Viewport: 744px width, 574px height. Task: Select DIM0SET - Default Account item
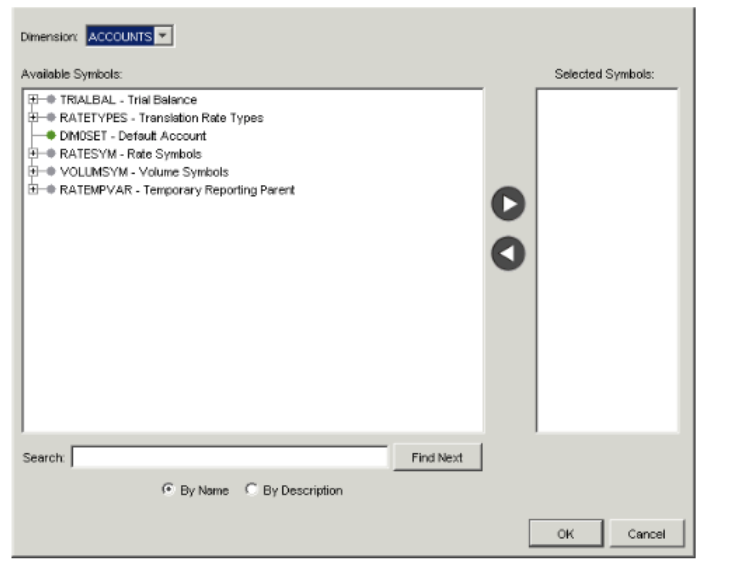[x=133, y=136]
